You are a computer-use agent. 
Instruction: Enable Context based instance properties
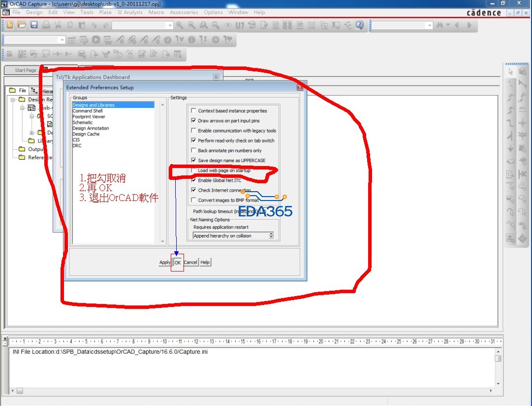coord(194,110)
